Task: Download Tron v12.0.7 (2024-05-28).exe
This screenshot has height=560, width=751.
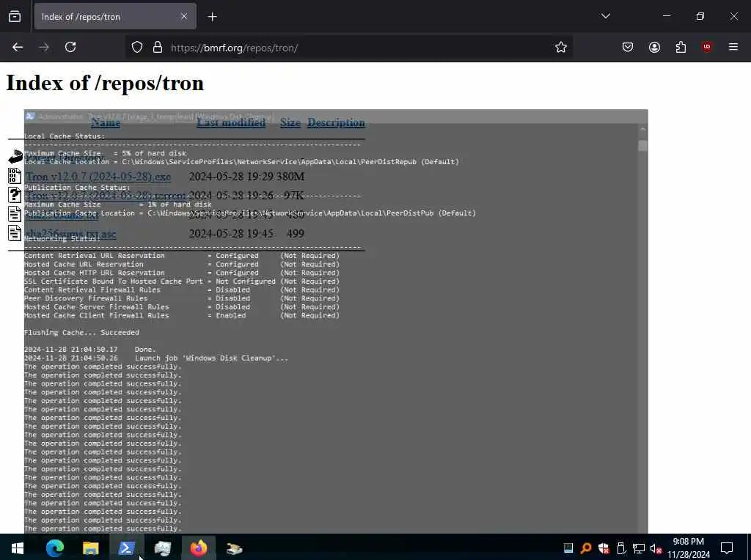Action: (98, 177)
